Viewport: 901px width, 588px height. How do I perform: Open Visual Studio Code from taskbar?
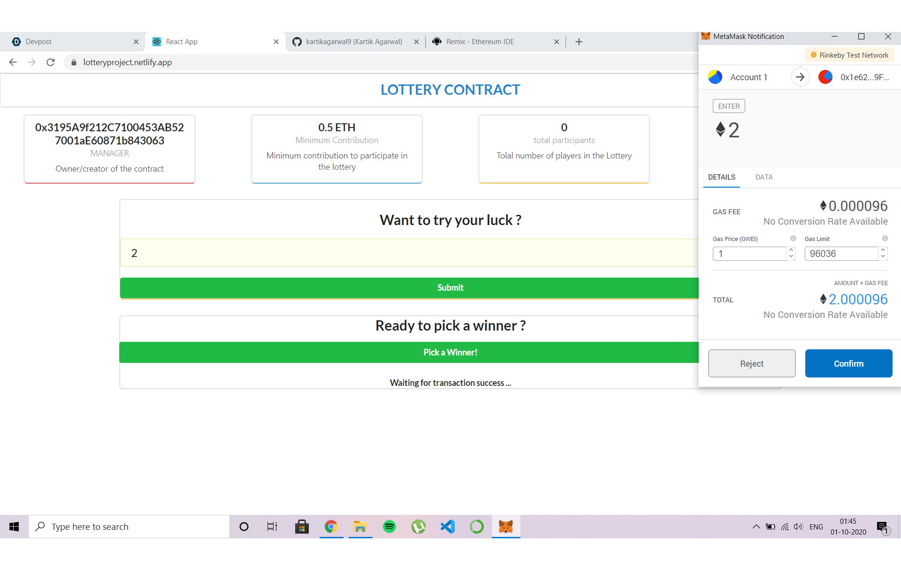[x=448, y=527]
